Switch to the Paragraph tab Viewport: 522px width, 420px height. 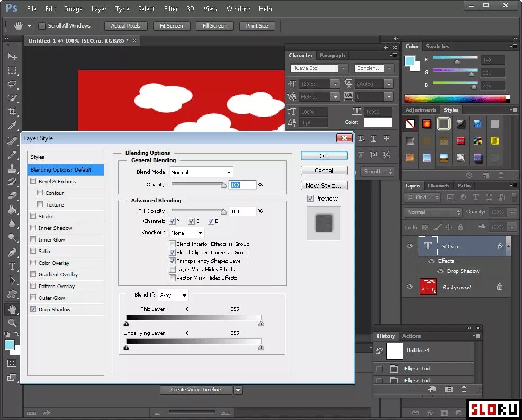pyautogui.click(x=332, y=55)
